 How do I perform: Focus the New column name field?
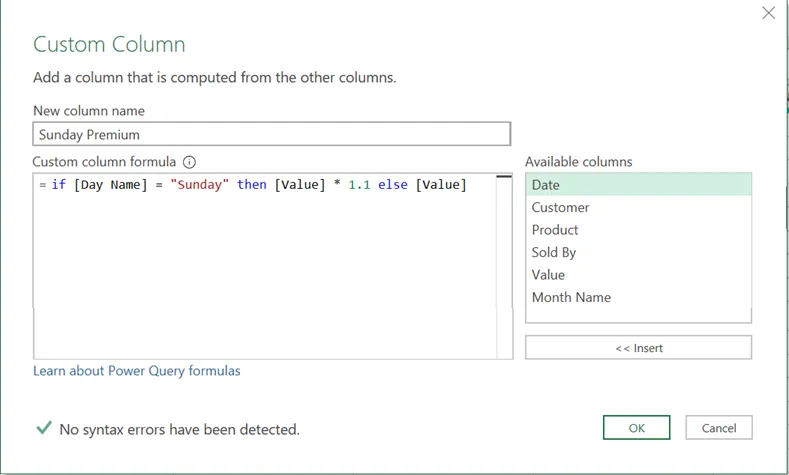[271, 134]
